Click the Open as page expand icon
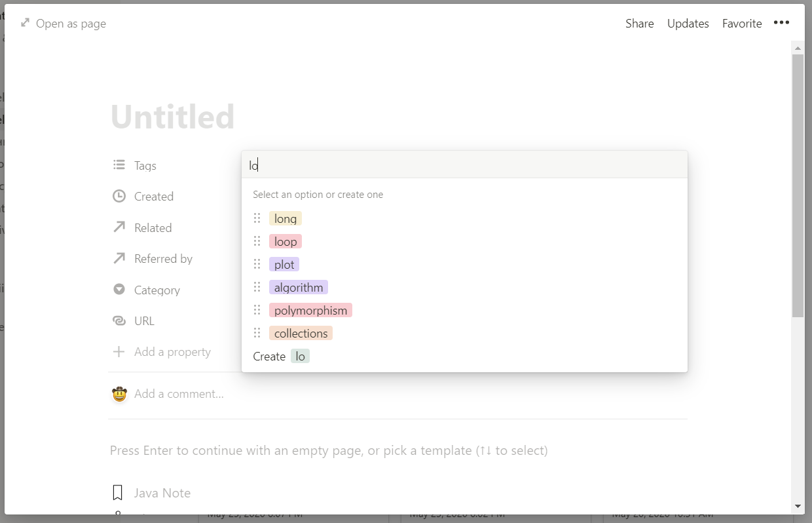This screenshot has width=812, height=523. click(x=25, y=24)
